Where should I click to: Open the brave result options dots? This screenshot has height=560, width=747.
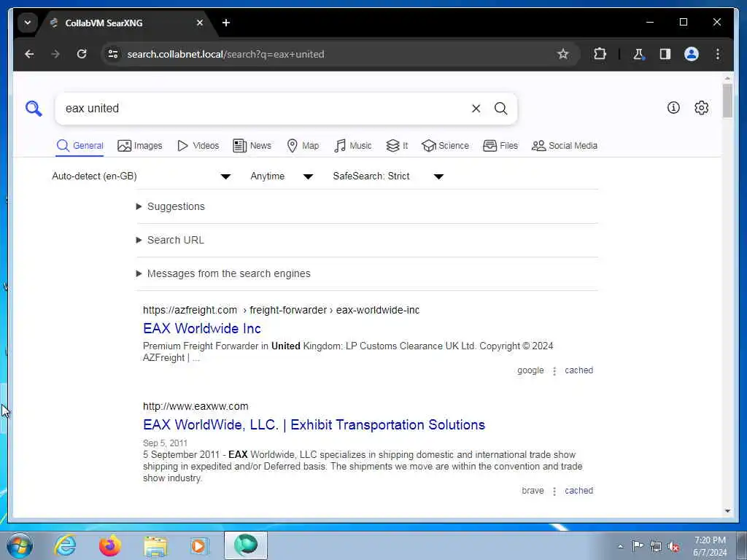tap(554, 491)
